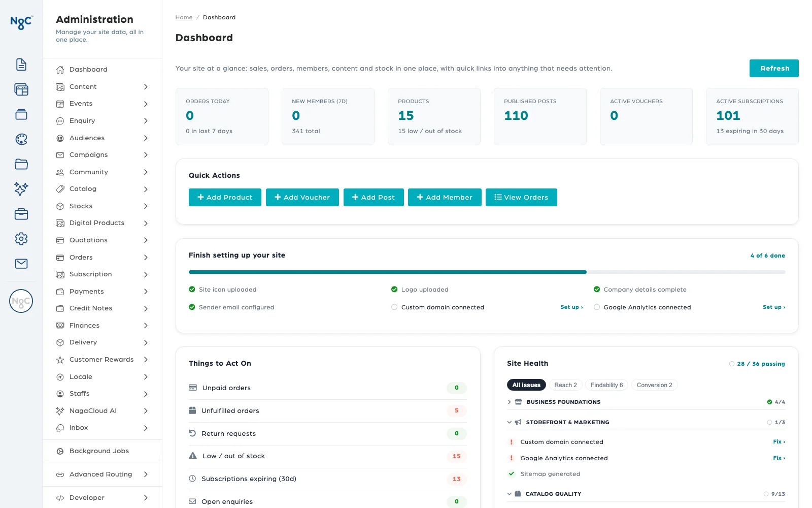This screenshot has height=508, width=812.
Task: Click the Company details complete check mark
Action: pyautogui.click(x=597, y=290)
